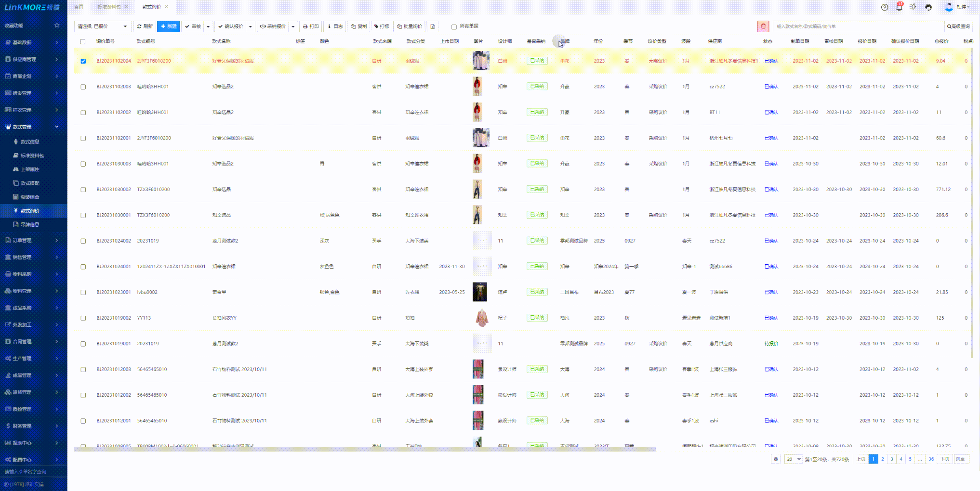Expand the 审核 dropdown arrow

point(208,26)
